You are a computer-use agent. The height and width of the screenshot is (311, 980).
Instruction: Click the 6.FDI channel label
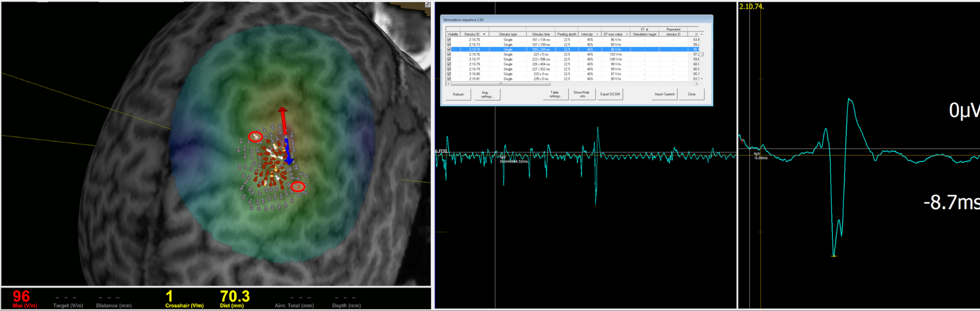tap(441, 151)
